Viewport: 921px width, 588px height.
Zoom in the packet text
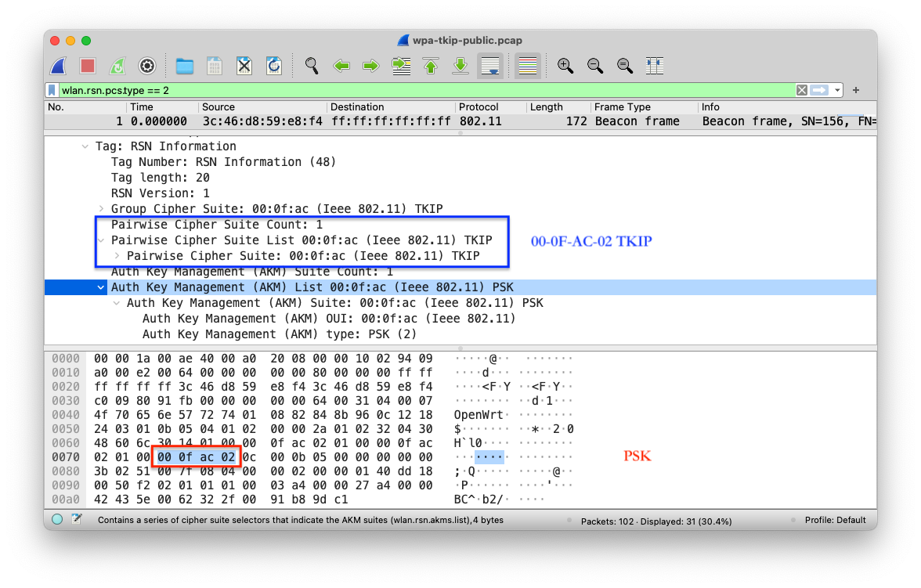[565, 66]
